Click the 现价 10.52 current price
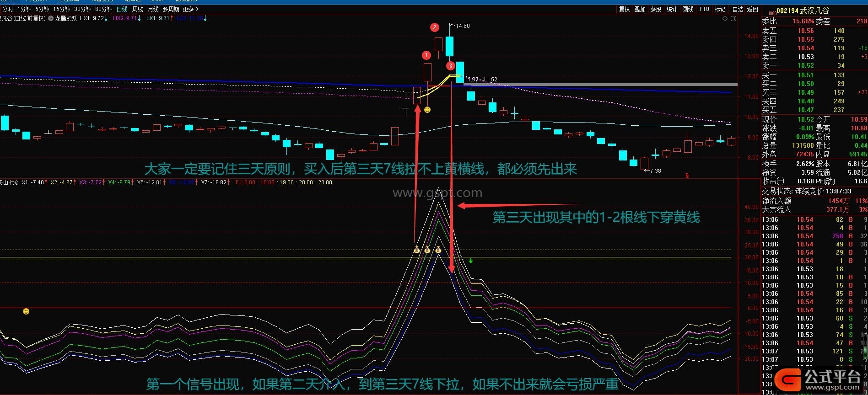 (x=806, y=119)
